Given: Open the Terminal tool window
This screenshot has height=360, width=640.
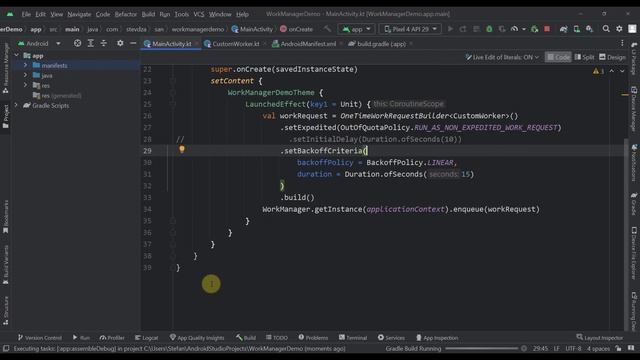Looking at the screenshot, I should click(353, 338).
